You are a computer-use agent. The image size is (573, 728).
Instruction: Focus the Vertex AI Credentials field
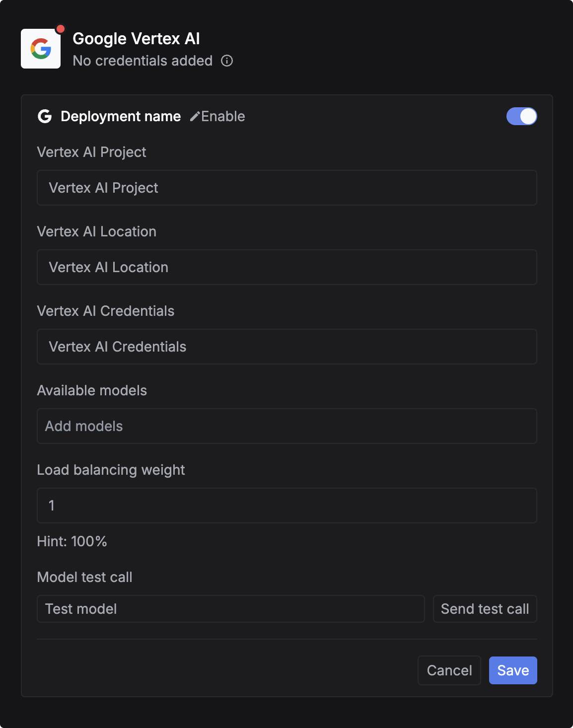286,347
